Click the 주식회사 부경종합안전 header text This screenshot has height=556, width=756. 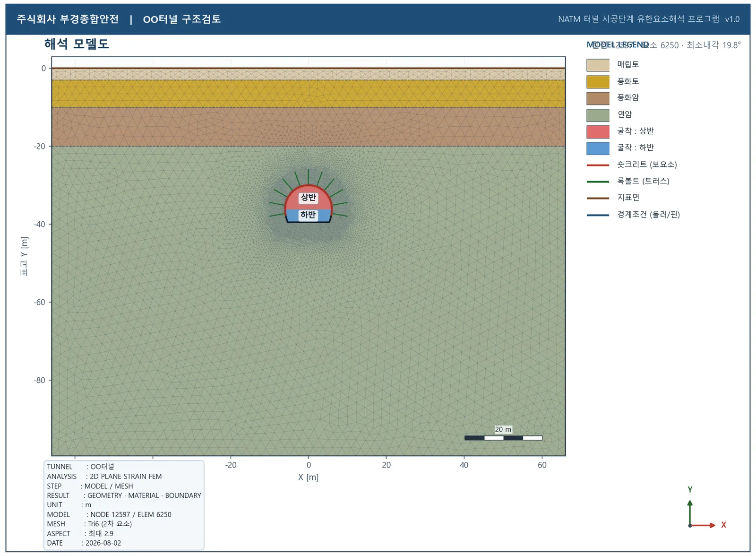click(68, 19)
